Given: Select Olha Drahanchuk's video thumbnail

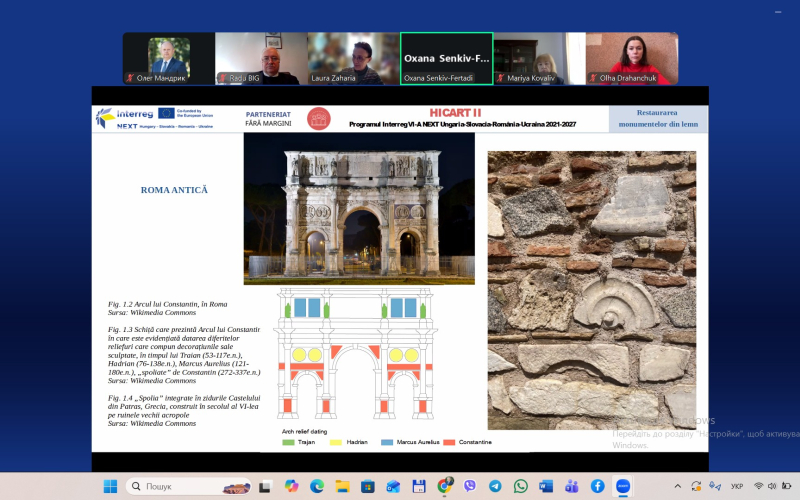Looking at the screenshot, I should [632, 58].
